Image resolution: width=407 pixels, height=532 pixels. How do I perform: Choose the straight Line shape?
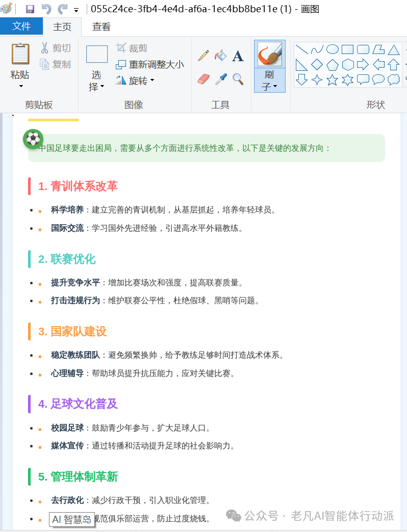coord(301,49)
